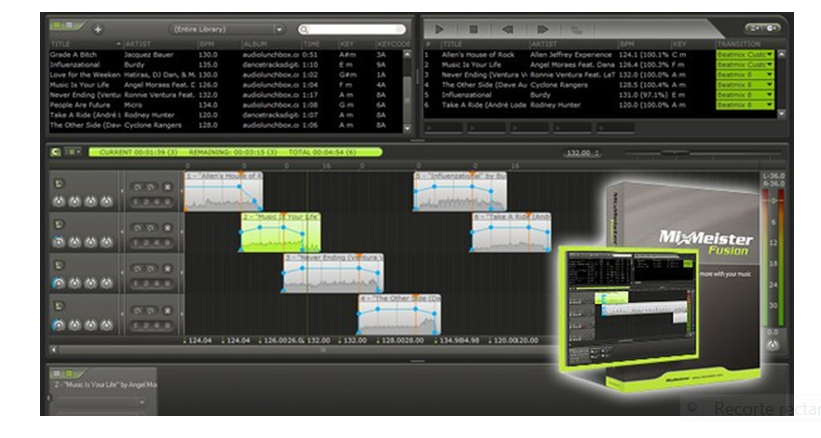Click the second track's speaker icon

[x=57, y=223]
